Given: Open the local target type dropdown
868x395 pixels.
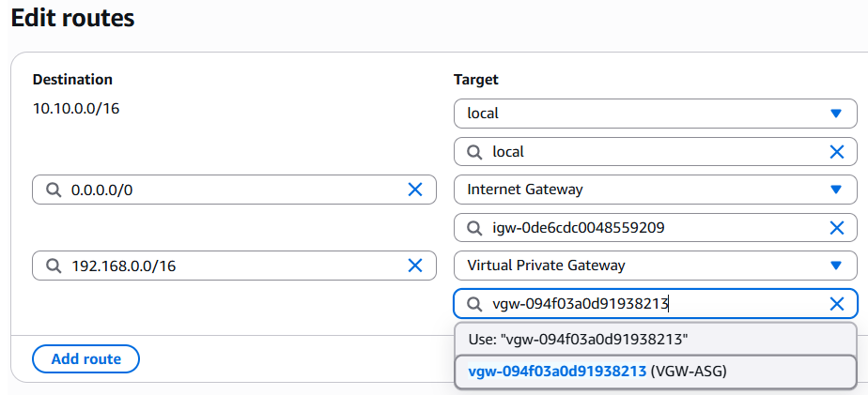Looking at the screenshot, I should coord(656,114).
